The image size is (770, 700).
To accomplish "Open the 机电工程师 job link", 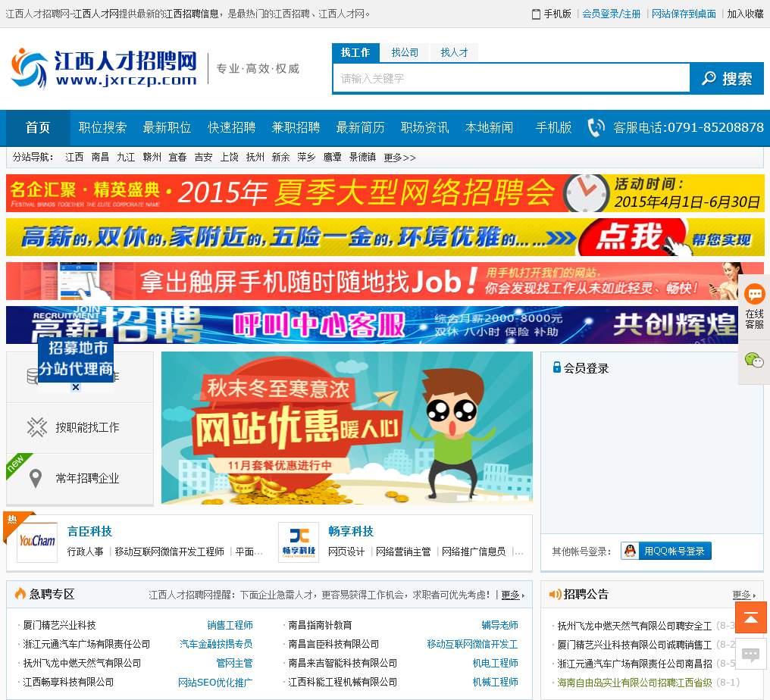I will (495, 663).
